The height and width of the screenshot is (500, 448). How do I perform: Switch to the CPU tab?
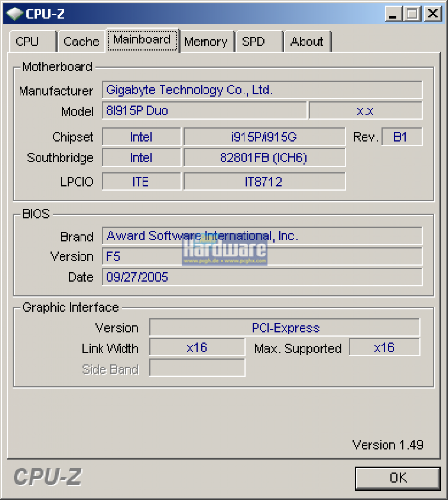pos(33,42)
